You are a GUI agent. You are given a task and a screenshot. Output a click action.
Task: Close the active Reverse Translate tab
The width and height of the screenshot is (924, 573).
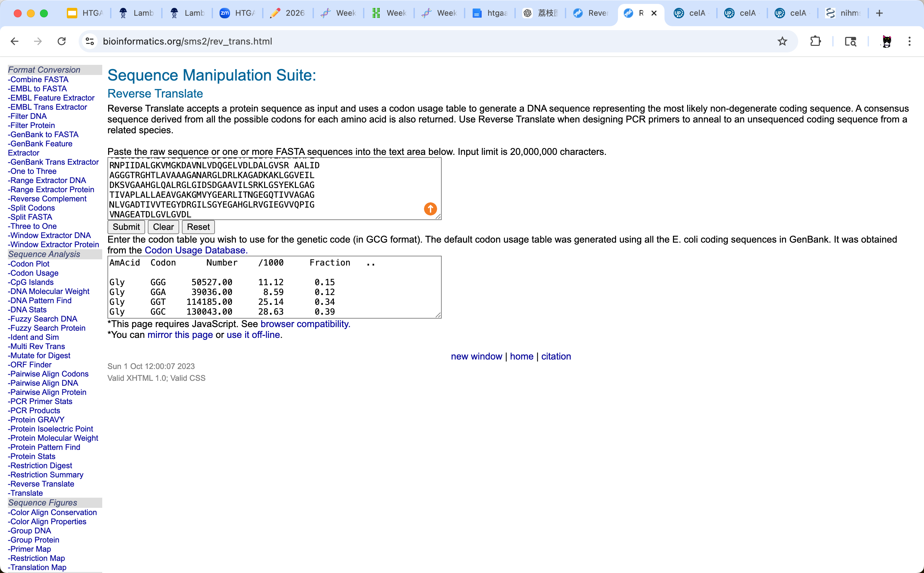[654, 13]
